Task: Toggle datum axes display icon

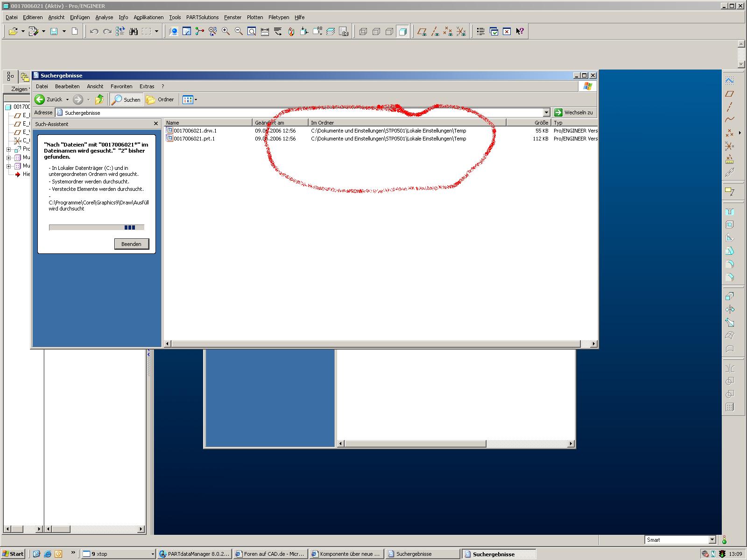Action: (435, 31)
